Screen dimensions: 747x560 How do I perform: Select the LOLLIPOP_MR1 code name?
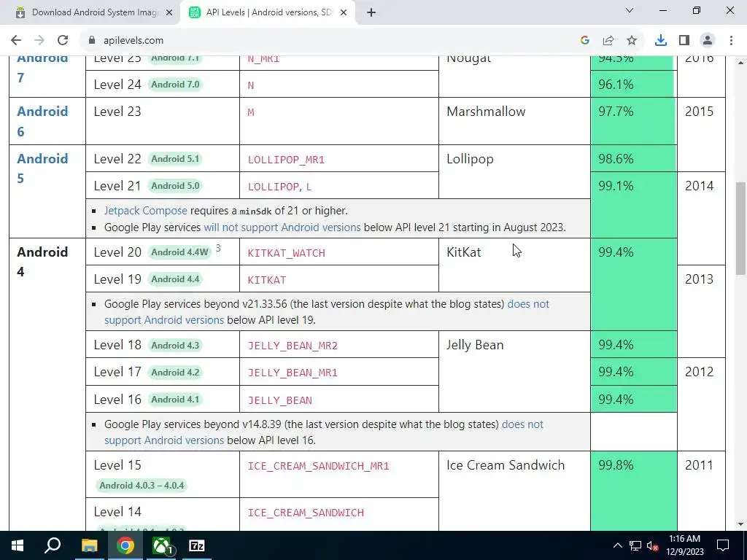tap(286, 160)
